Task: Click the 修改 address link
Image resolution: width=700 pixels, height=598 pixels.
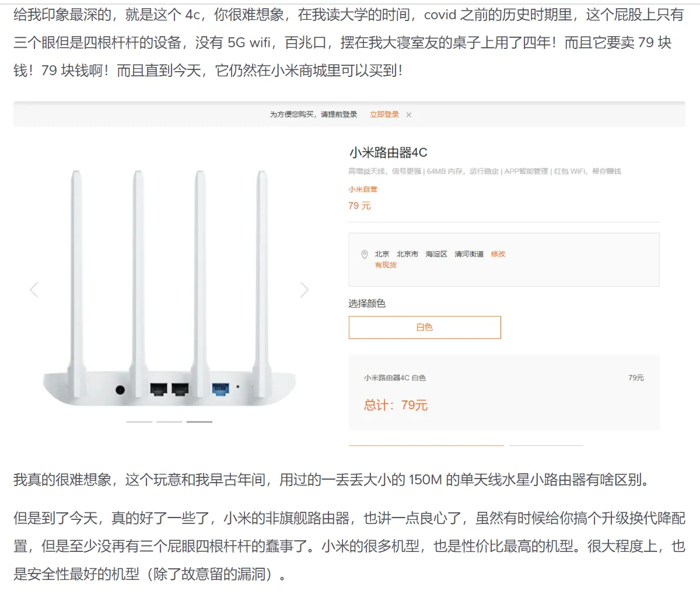Action: point(498,254)
